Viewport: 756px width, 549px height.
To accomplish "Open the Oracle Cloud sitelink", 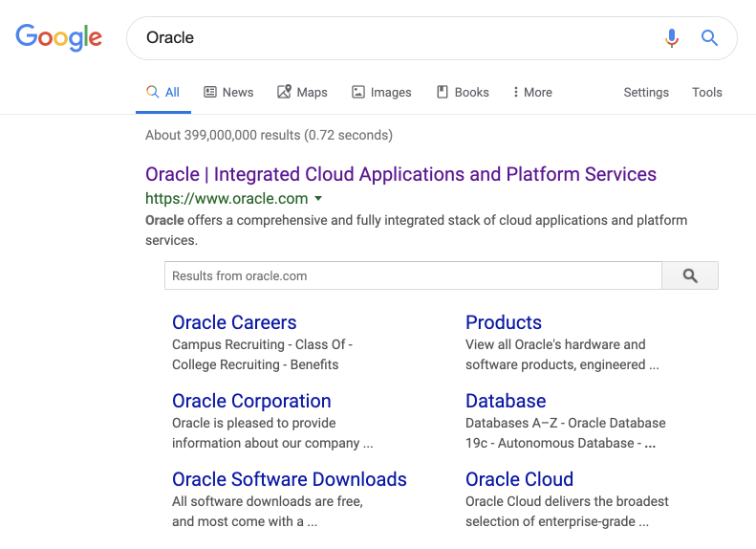I will (x=519, y=479).
